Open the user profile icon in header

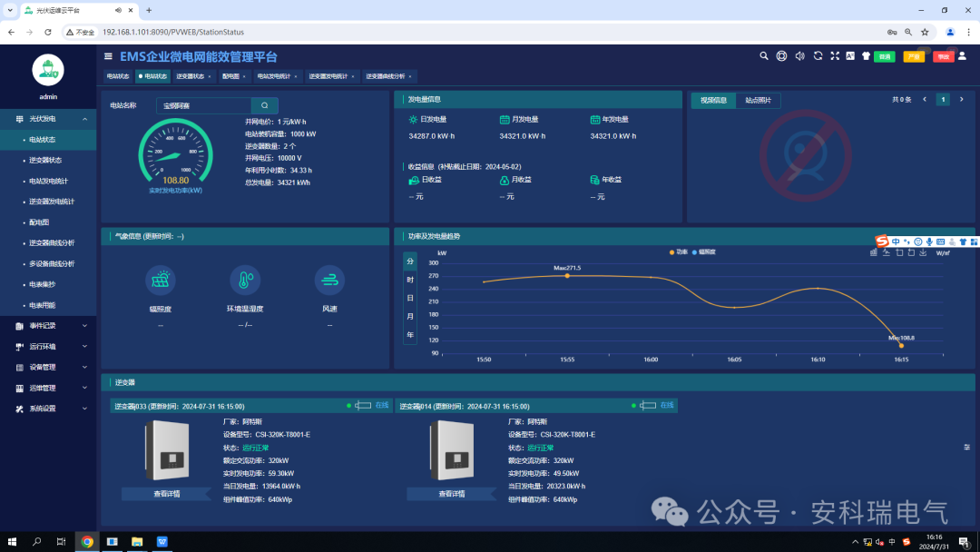click(x=962, y=55)
